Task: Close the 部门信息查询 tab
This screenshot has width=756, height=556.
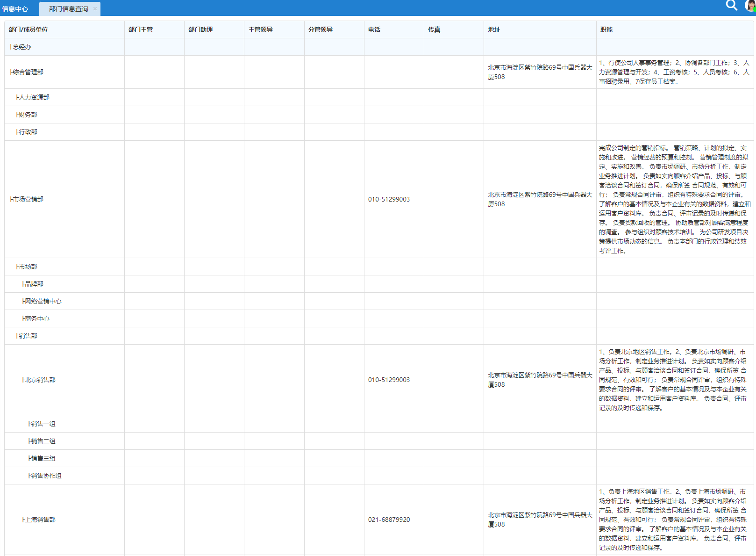Action: (95, 8)
